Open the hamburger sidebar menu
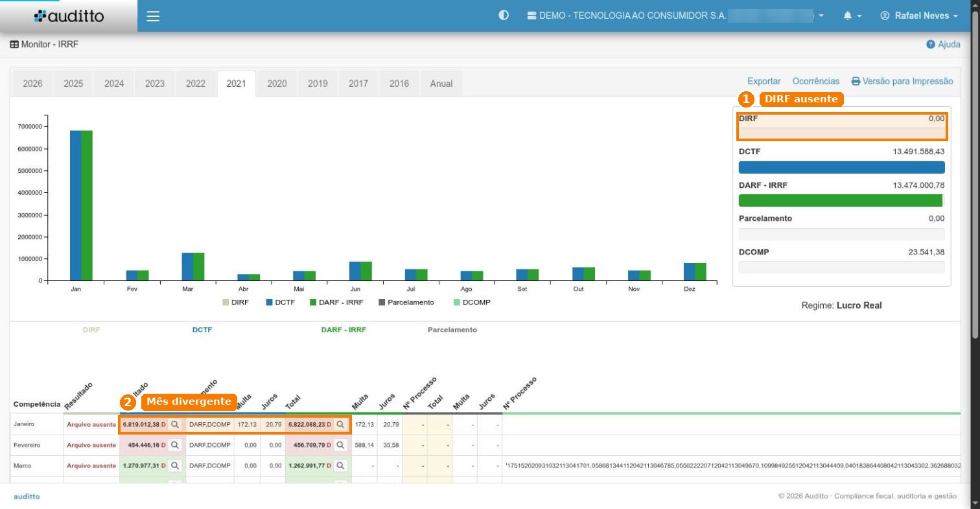This screenshot has height=509, width=980. (x=153, y=16)
